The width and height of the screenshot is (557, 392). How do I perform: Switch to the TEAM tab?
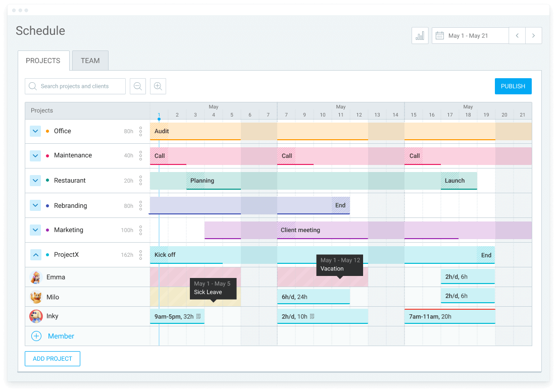[90, 61]
